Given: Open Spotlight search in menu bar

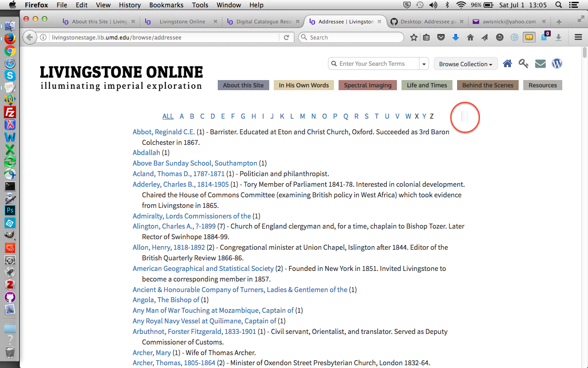Looking at the screenshot, I should (x=559, y=5).
